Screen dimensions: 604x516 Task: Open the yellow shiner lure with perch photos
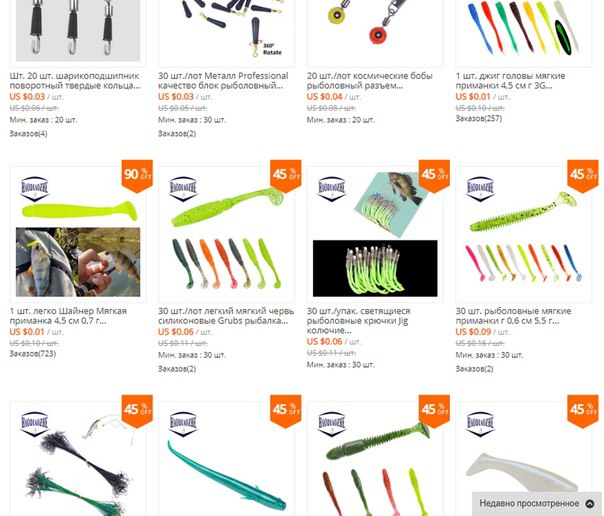pos(78,234)
